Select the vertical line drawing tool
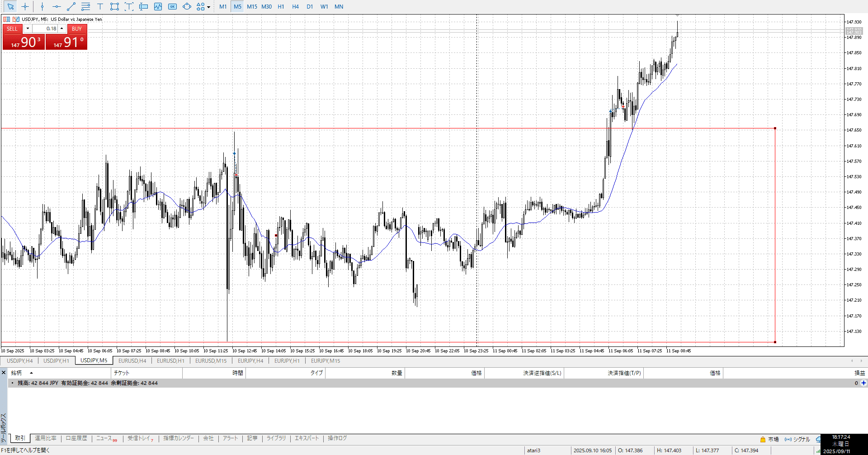Image resolution: width=868 pixels, height=455 pixels. tap(42, 7)
